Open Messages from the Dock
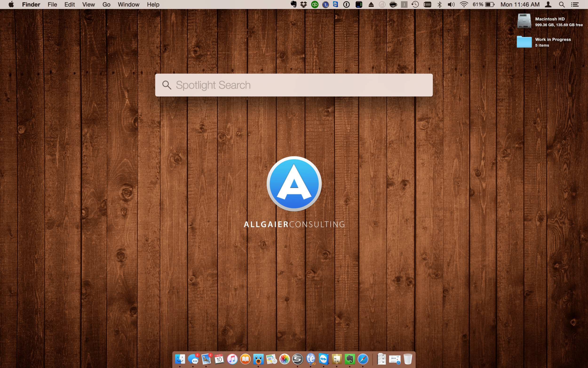The height and width of the screenshot is (368, 588). 193,359
